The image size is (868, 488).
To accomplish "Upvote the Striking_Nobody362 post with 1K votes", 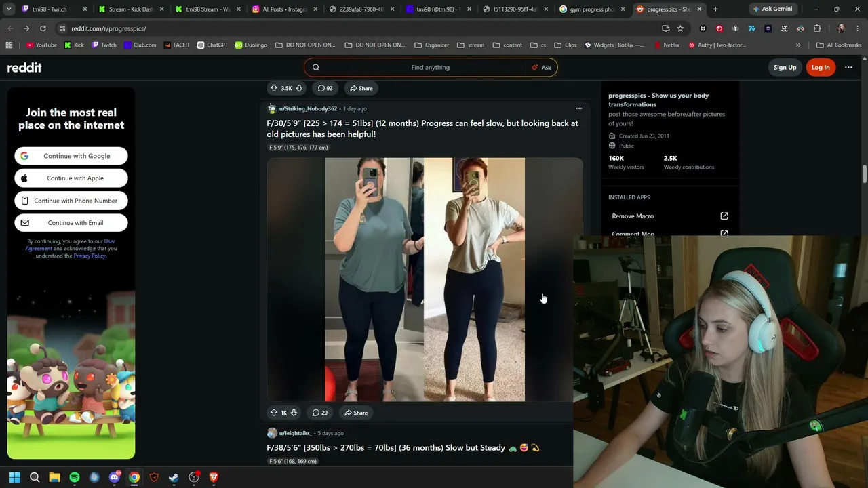I will [274, 413].
